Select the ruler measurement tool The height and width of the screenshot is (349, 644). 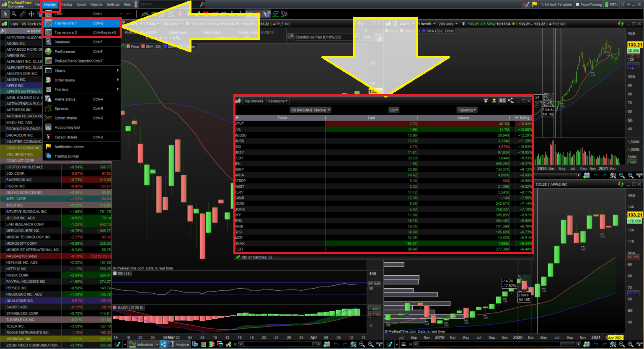pos(23,14)
